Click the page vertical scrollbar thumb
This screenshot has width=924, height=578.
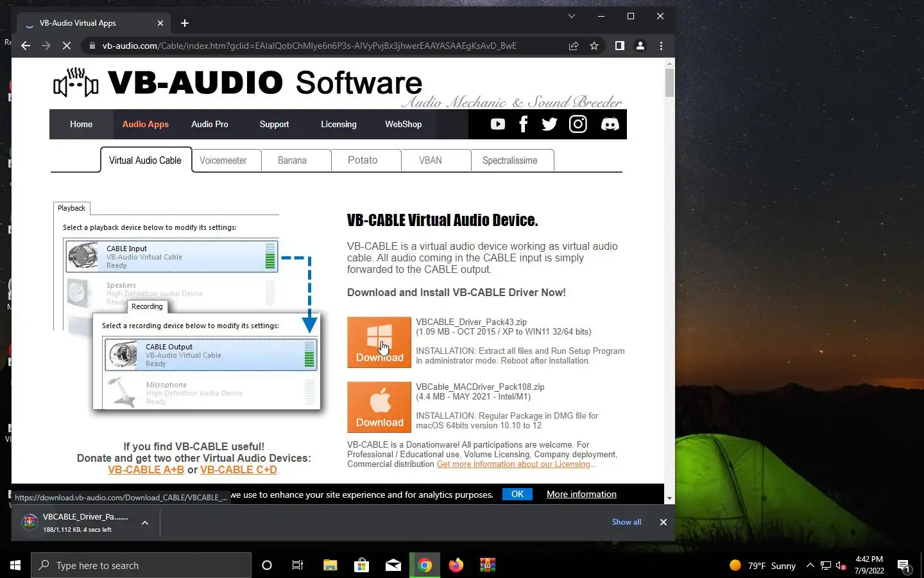(x=669, y=83)
